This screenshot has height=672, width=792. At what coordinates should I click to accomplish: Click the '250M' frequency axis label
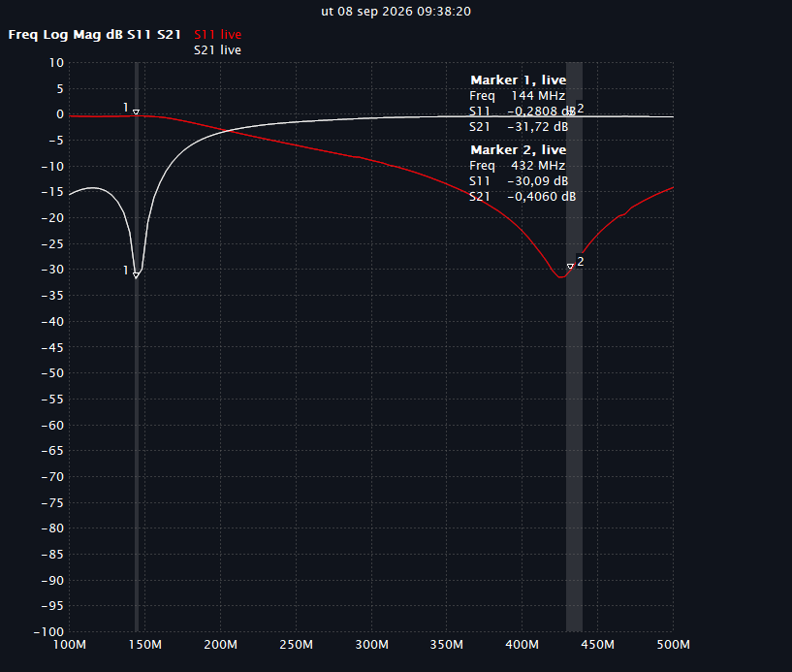coord(296,645)
